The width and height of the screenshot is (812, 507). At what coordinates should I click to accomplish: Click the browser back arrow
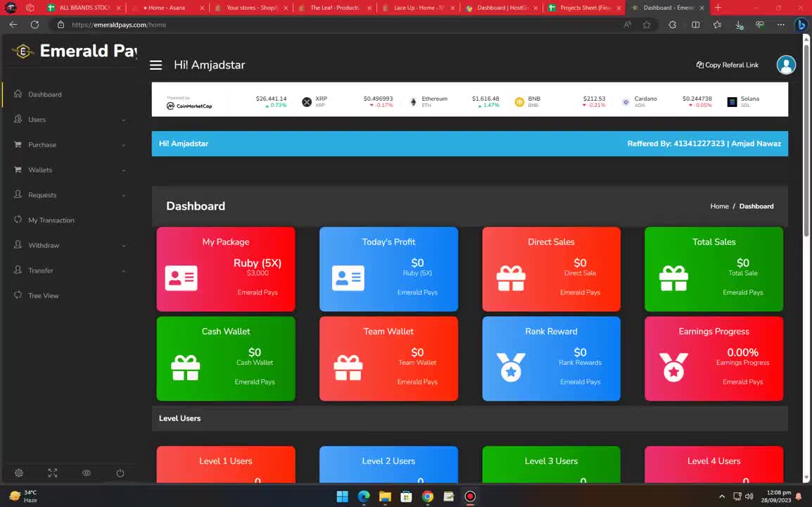(x=13, y=25)
